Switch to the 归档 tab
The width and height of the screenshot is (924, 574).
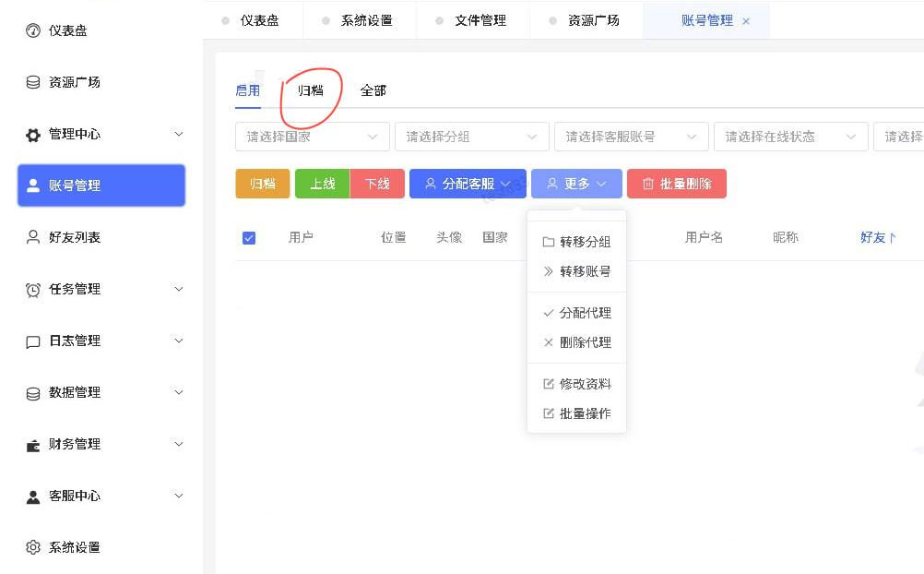click(x=311, y=90)
